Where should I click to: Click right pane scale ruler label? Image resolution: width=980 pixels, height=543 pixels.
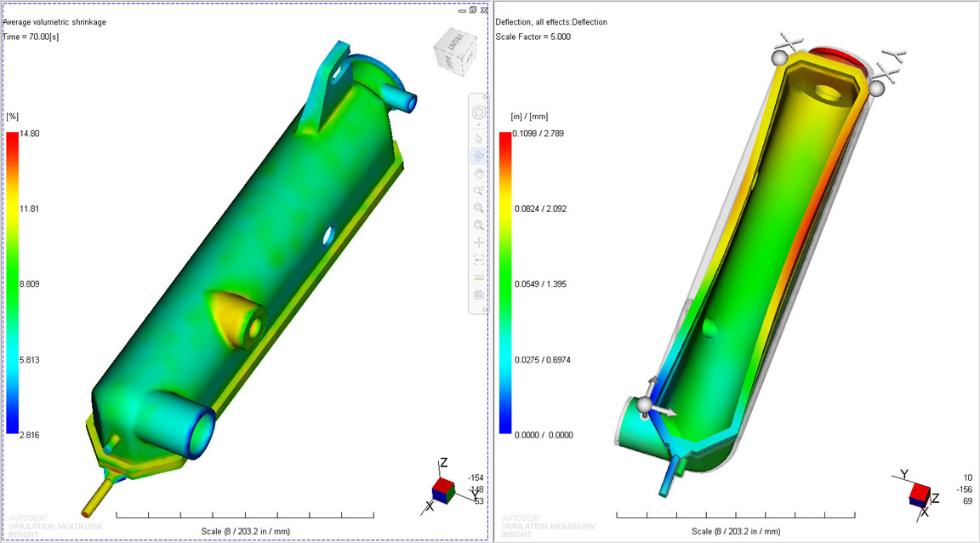coord(736,531)
